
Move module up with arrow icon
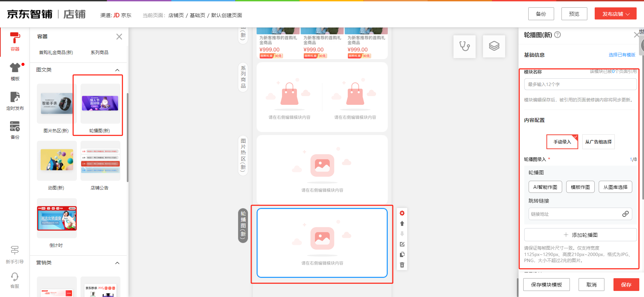coord(402,223)
